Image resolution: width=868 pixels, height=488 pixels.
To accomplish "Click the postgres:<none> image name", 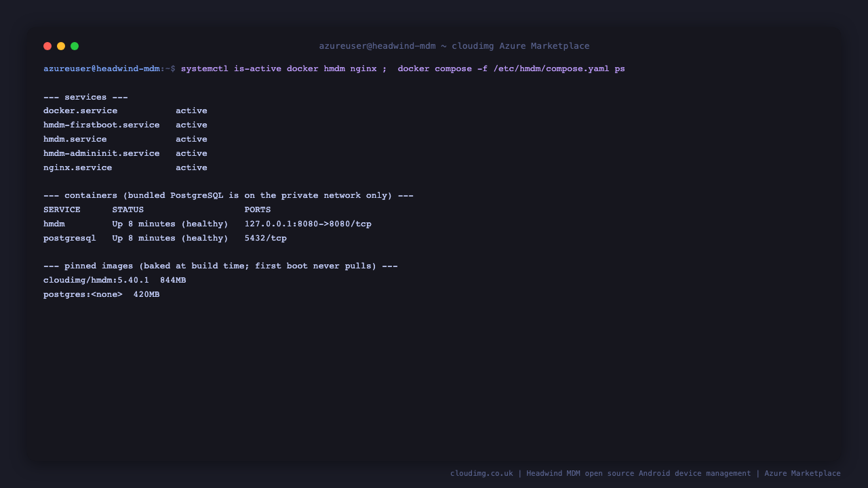I will 83,295.
